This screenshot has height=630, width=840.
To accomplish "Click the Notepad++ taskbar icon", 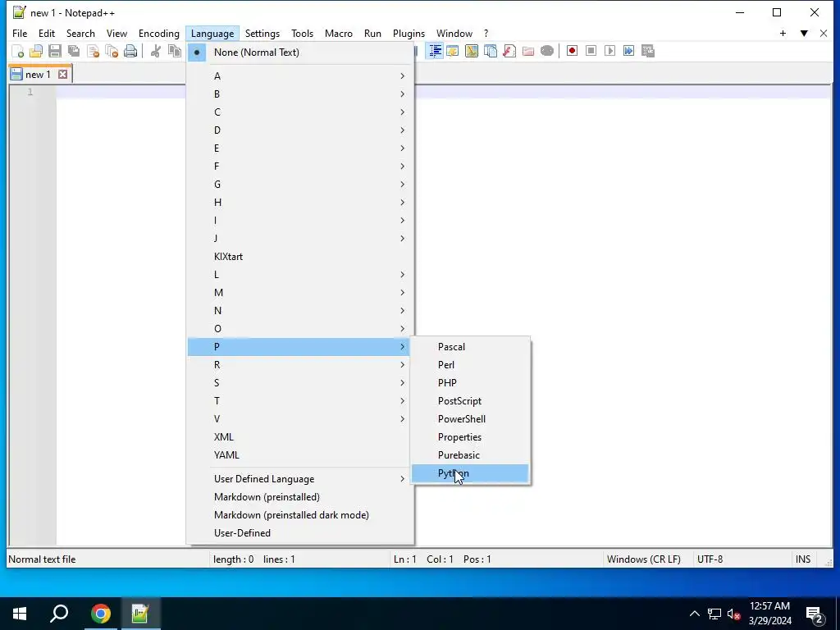I will tap(139, 614).
